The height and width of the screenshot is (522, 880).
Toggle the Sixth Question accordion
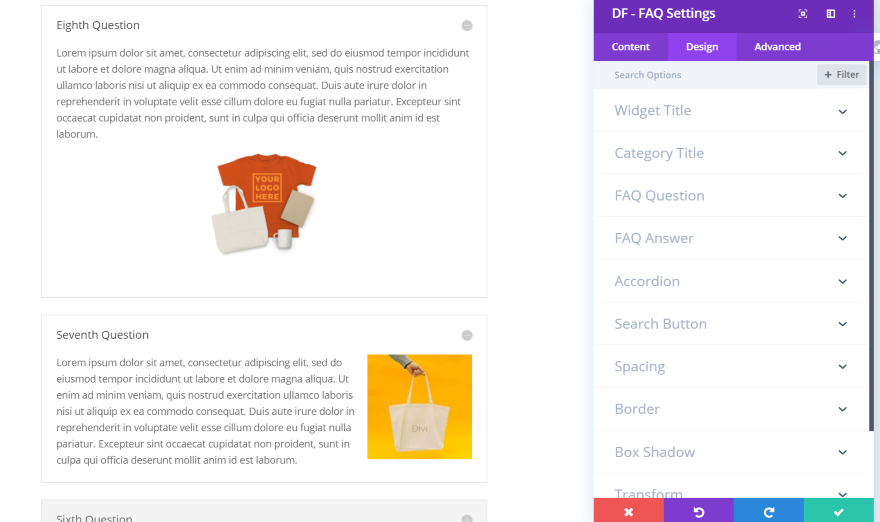[466, 518]
